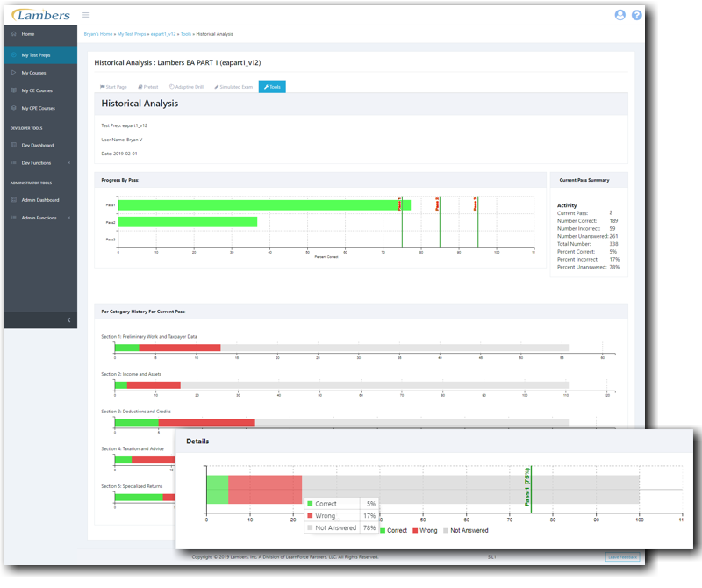Click the My Courses sidebar icon
The image size is (702, 588).
14,73
